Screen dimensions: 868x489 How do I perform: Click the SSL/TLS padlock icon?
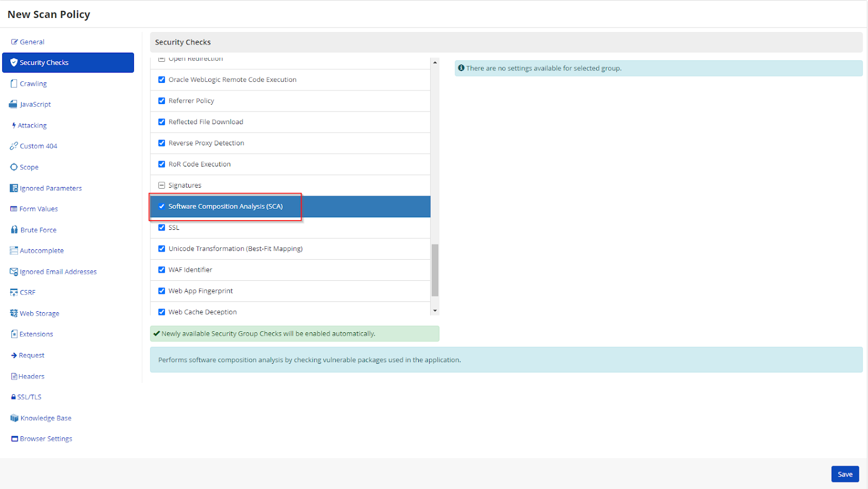[14, 397]
